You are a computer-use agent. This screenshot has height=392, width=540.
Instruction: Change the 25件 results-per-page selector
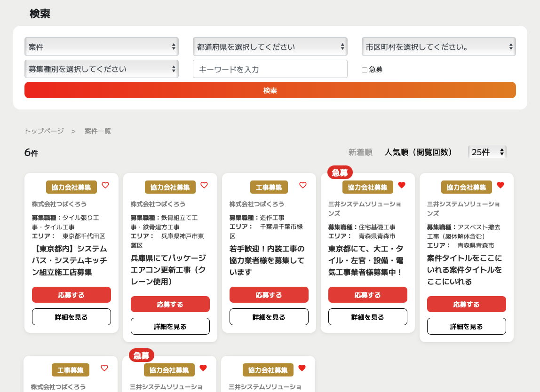point(487,152)
